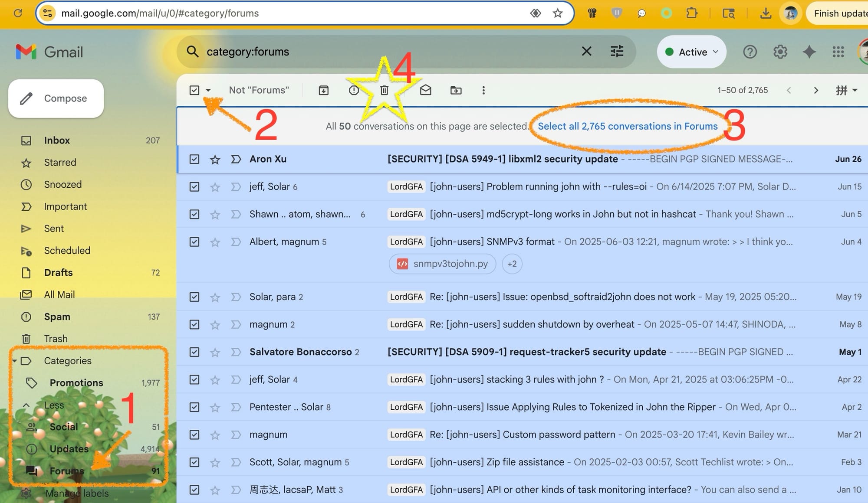Uncheck the master select-all checkbox

tap(194, 90)
